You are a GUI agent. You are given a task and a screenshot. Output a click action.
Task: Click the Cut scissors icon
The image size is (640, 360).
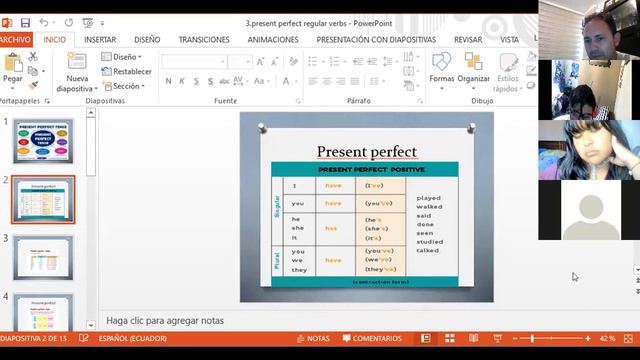tap(33, 57)
